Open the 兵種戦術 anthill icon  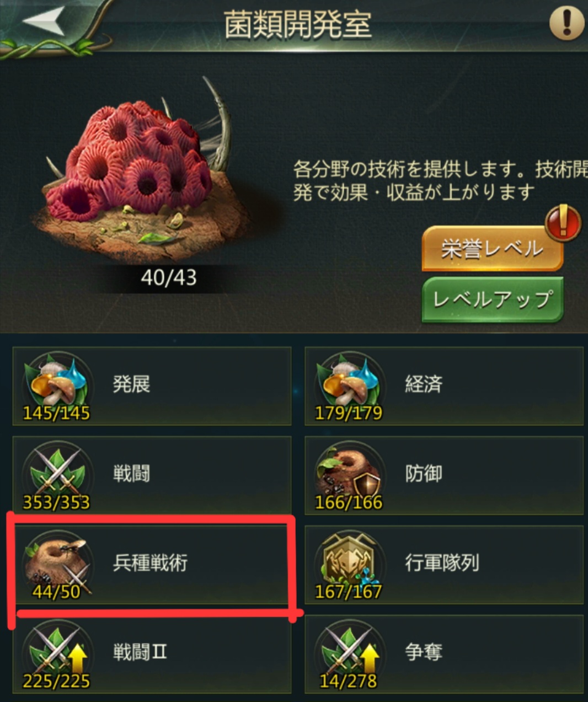pos(57,562)
